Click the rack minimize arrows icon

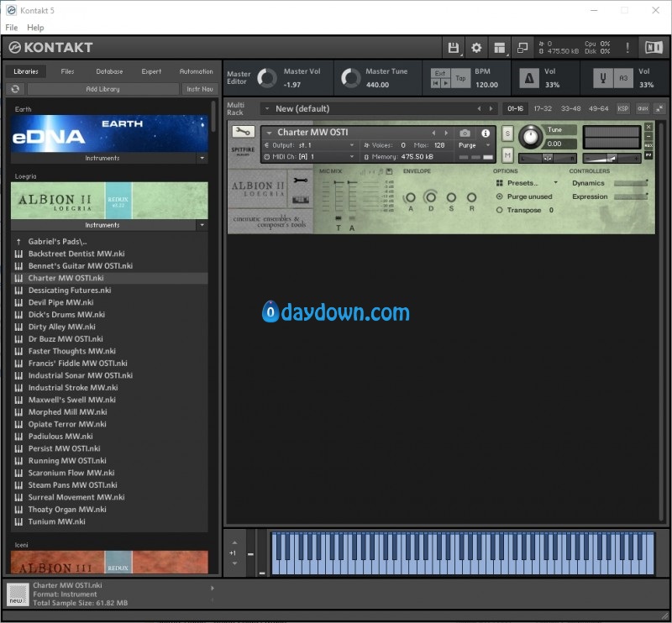pyautogui.click(x=659, y=109)
